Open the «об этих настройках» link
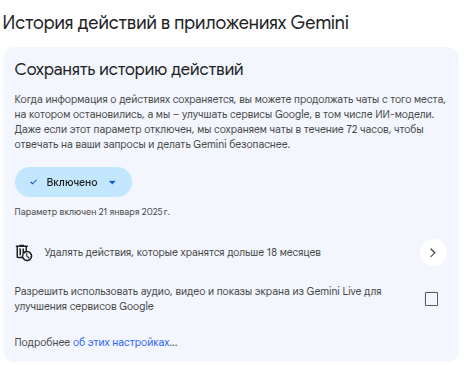 point(121,342)
